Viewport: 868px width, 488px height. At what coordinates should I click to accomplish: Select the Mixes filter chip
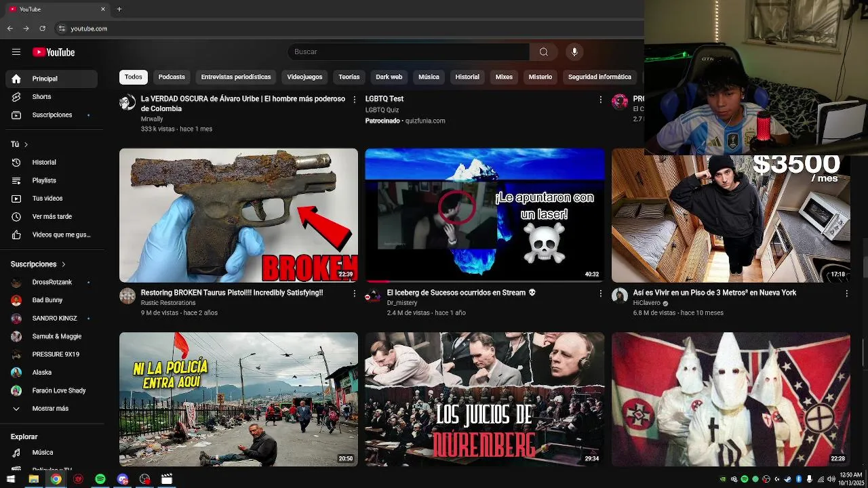(504, 77)
